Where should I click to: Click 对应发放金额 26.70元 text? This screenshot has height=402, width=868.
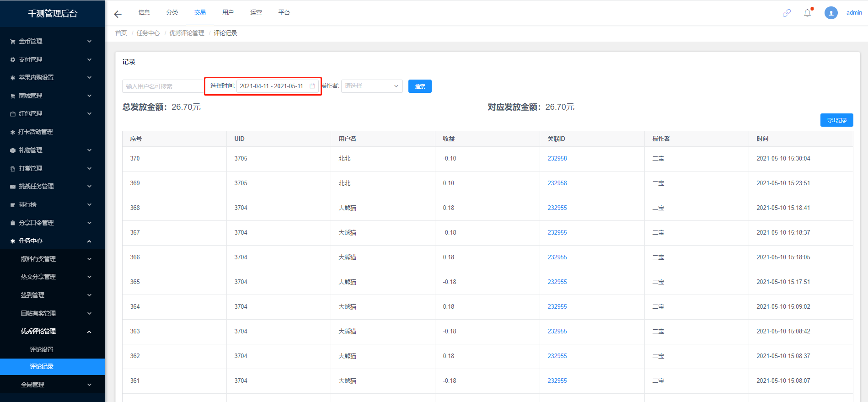tap(531, 107)
